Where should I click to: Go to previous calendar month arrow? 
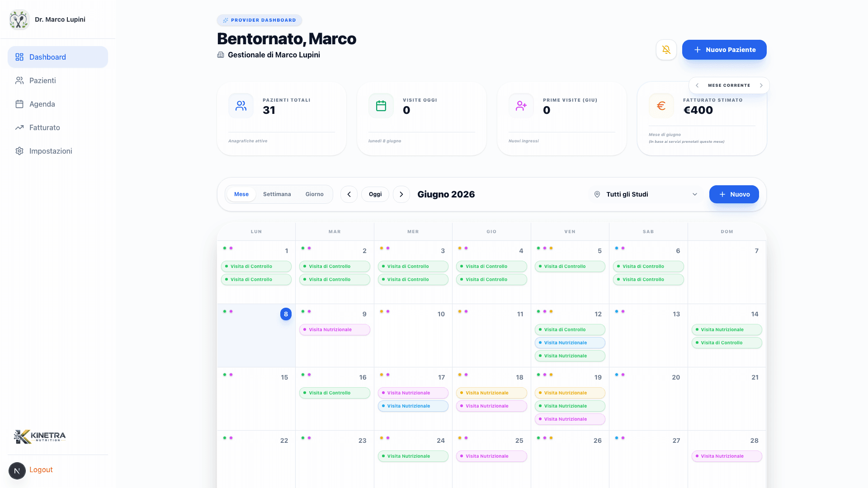tap(349, 194)
